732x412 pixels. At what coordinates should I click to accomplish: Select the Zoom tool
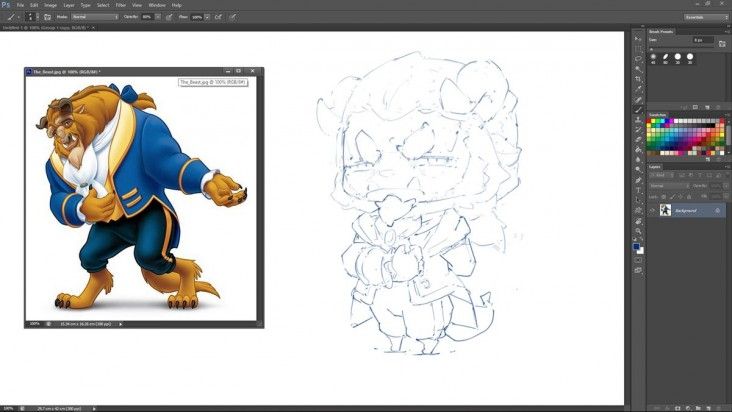click(x=638, y=231)
